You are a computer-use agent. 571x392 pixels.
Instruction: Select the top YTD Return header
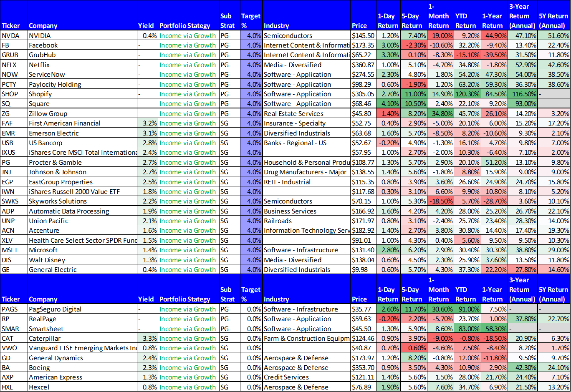click(467, 15)
